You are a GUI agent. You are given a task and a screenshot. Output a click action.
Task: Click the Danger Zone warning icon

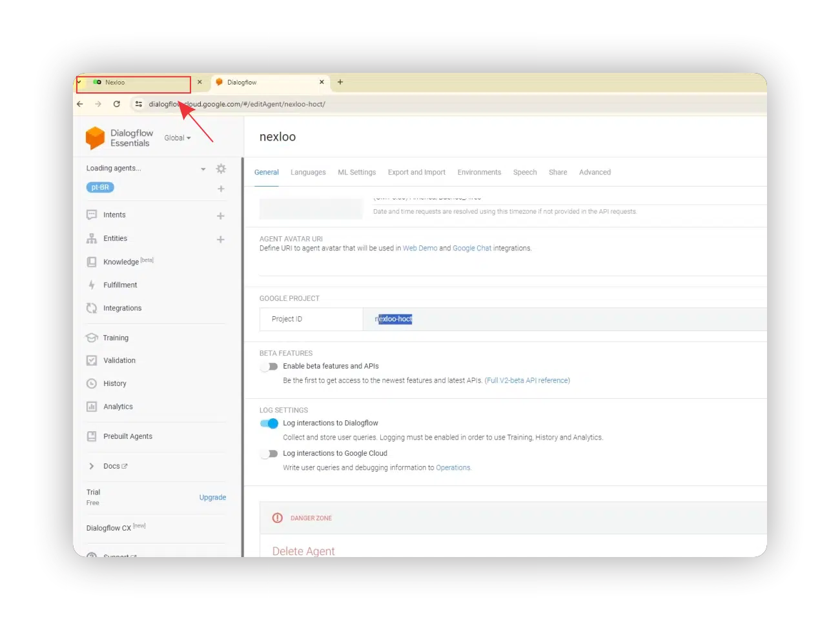pyautogui.click(x=278, y=518)
